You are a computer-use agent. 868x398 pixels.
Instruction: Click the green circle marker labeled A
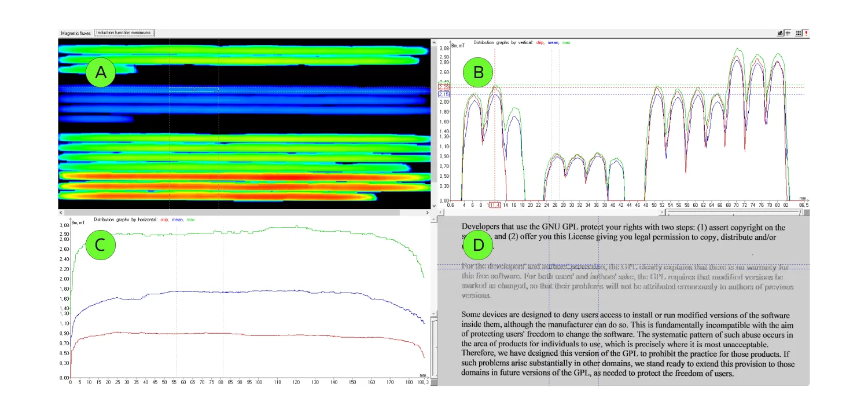[101, 72]
